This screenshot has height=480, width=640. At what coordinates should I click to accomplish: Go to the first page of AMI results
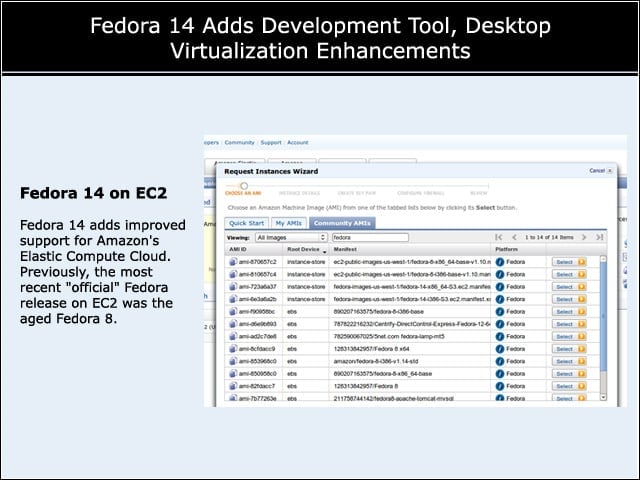499,237
